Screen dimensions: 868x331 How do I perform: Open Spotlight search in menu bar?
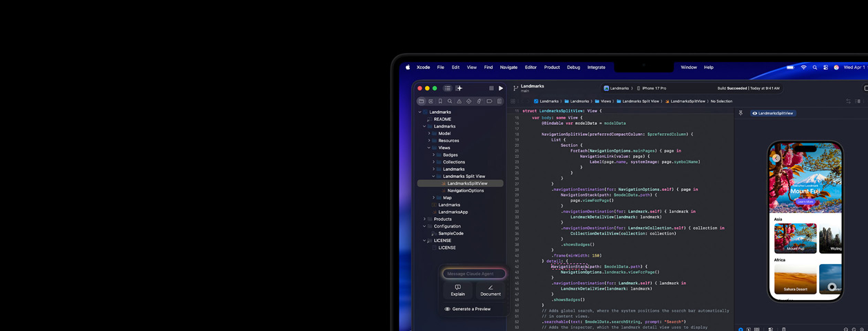click(x=815, y=68)
